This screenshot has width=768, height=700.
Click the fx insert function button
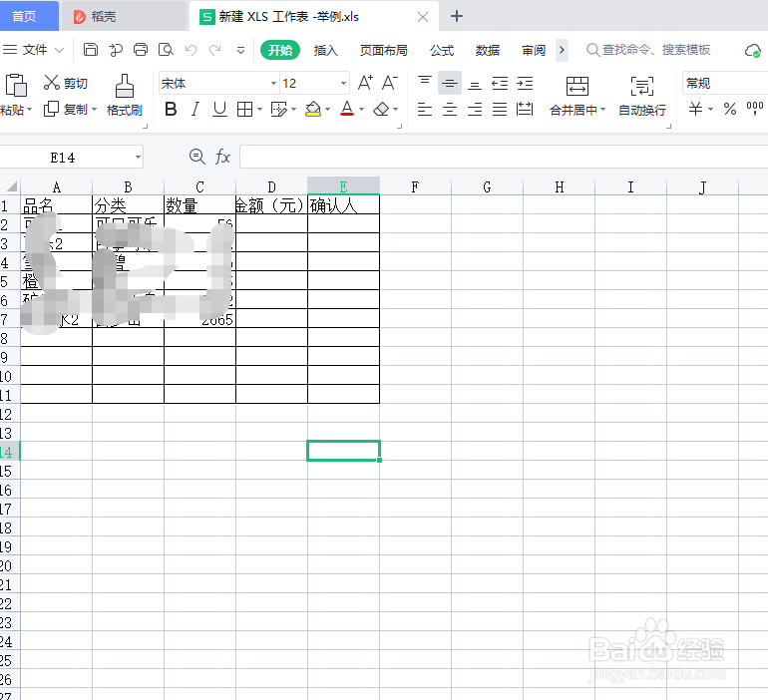222,157
